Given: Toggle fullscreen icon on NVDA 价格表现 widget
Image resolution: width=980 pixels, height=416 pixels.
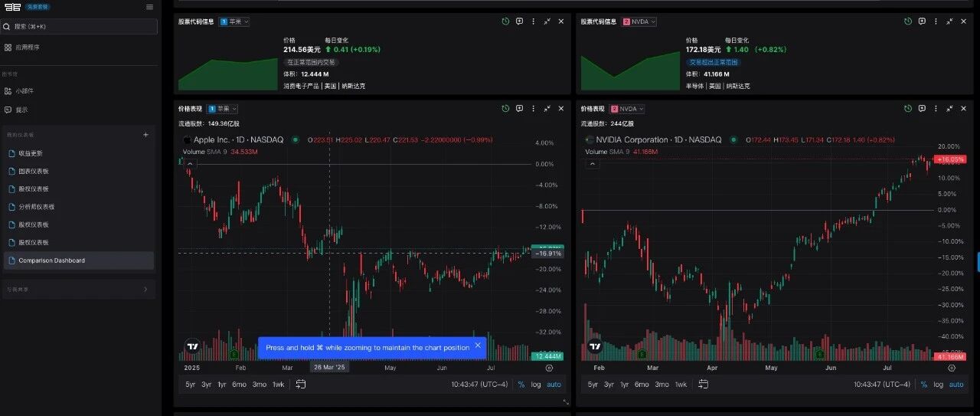Looking at the screenshot, I should point(950,109).
